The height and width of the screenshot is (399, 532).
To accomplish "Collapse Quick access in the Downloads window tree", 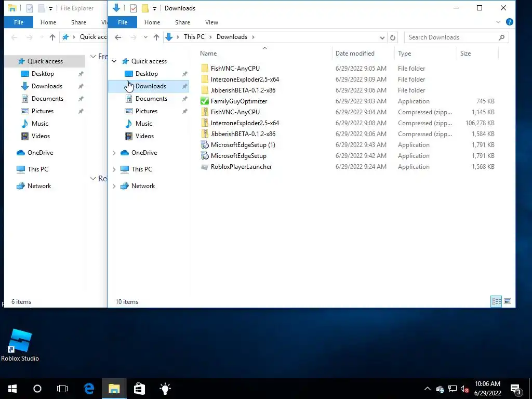I will click(114, 61).
